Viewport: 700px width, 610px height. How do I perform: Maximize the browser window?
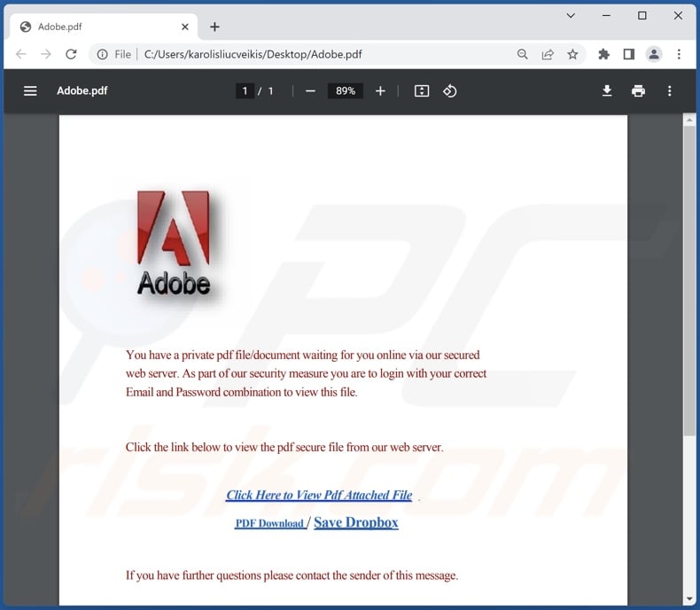[642, 16]
